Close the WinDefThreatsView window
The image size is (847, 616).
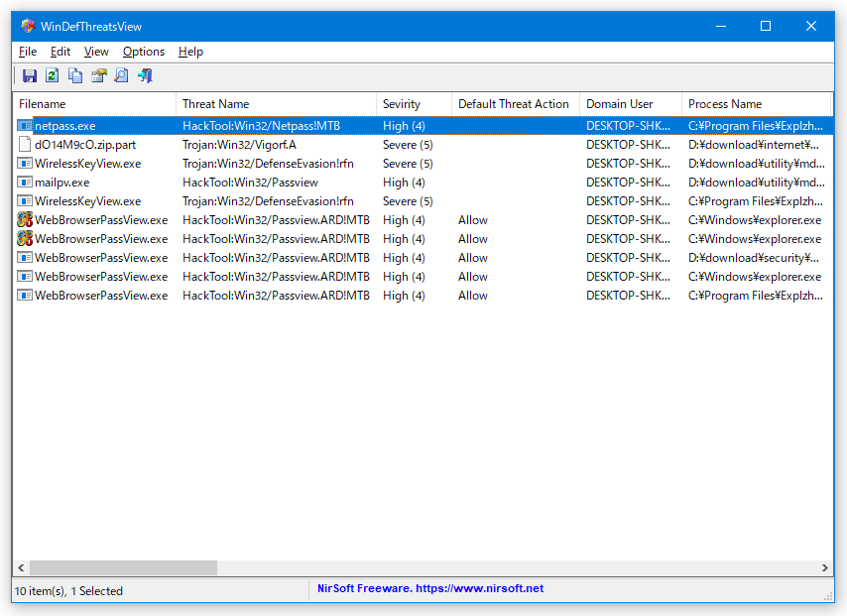point(811,26)
